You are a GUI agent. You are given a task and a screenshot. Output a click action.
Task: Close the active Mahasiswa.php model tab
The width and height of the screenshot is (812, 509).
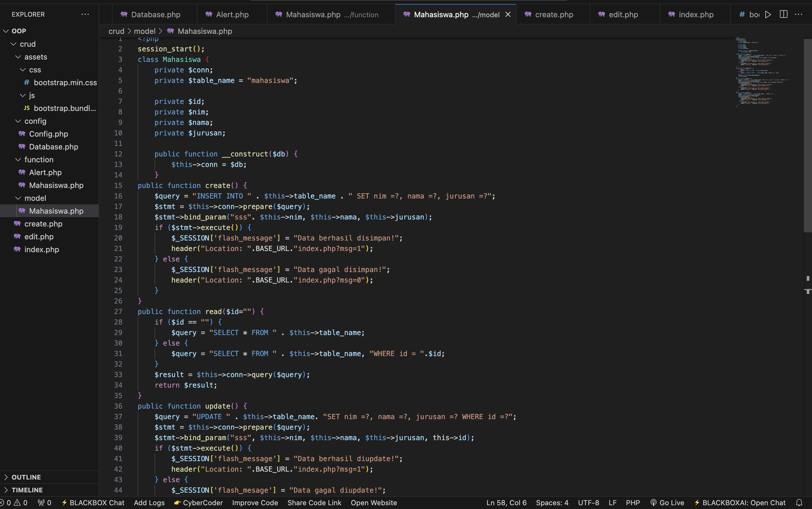(x=508, y=14)
